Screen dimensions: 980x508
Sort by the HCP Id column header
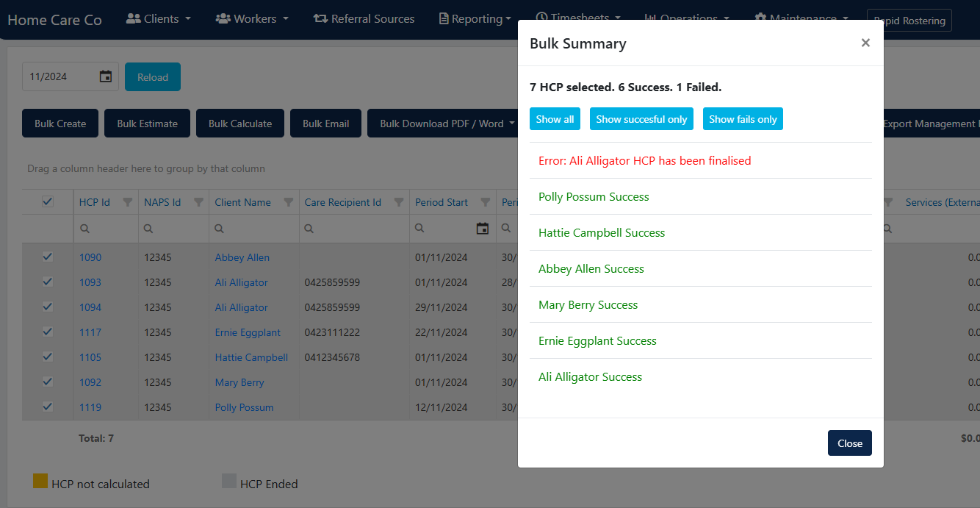[95, 202]
